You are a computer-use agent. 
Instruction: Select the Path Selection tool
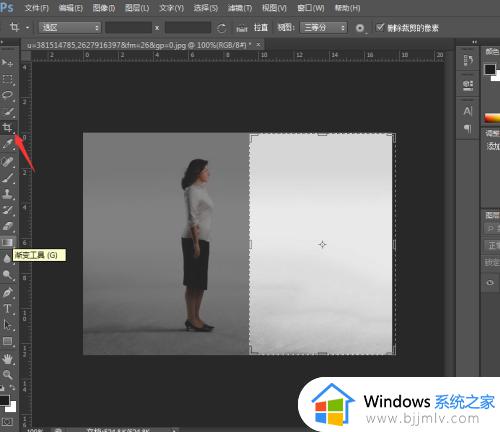pos(7,325)
